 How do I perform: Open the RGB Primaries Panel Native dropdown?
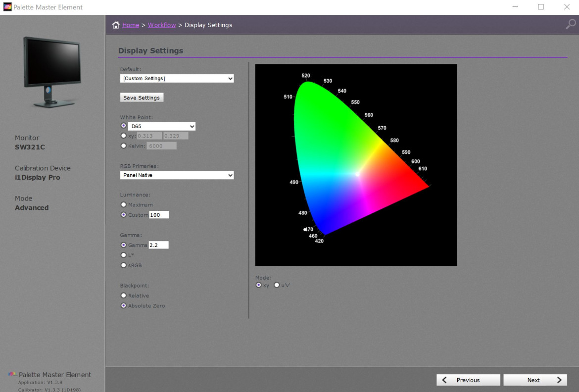tap(177, 175)
